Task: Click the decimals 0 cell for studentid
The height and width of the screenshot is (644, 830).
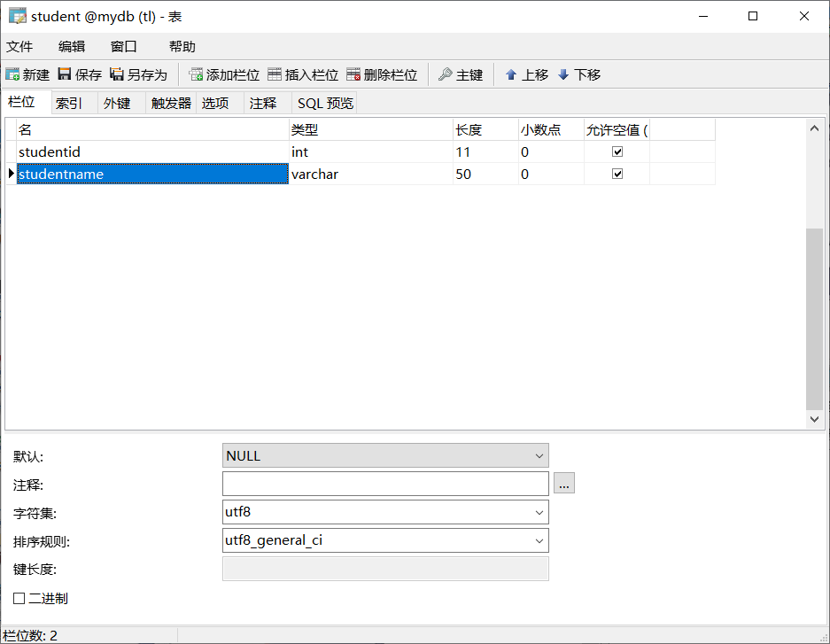Action: (551, 151)
